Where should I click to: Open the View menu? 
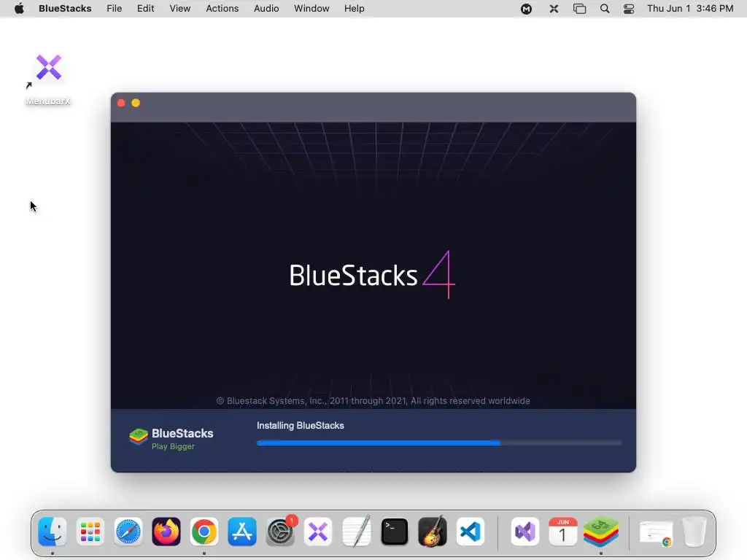click(180, 9)
